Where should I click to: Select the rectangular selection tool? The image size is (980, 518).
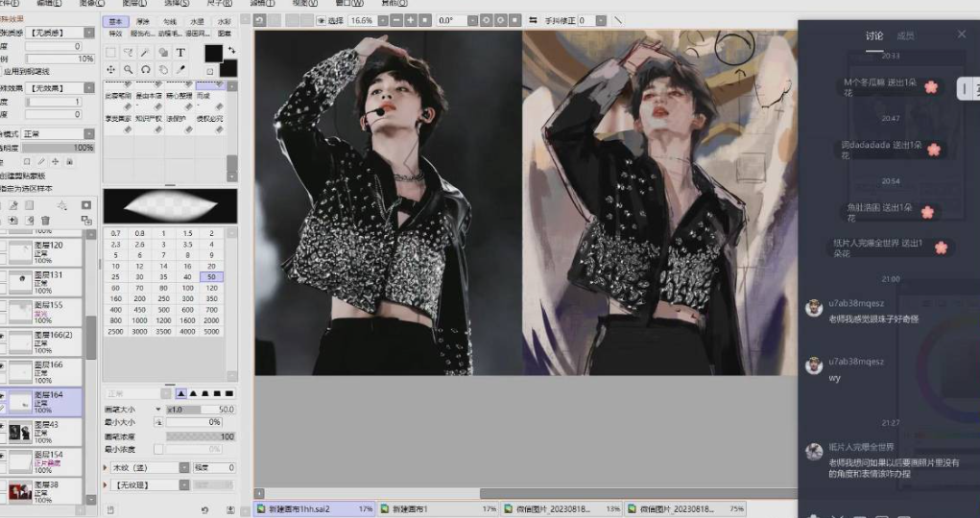click(x=110, y=53)
